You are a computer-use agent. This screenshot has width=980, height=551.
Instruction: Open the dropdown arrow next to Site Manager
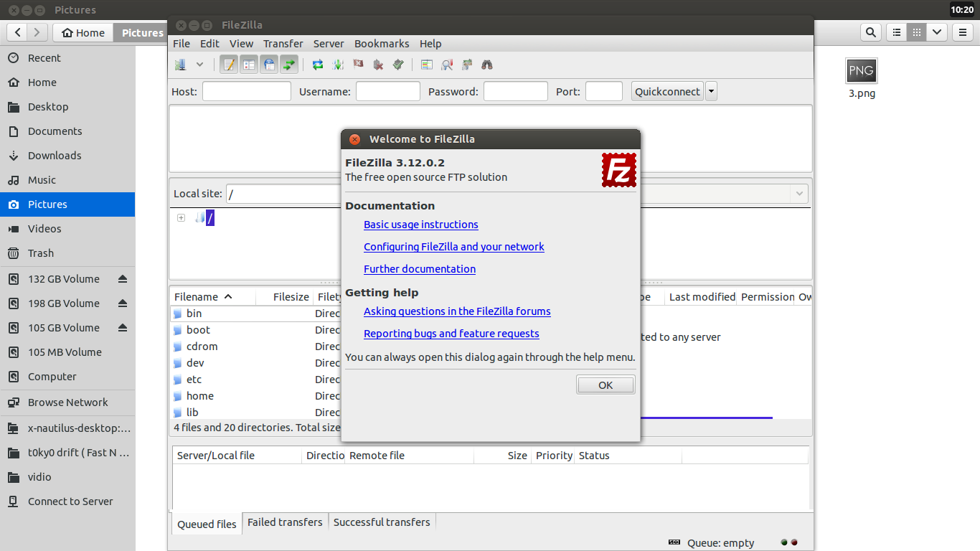pyautogui.click(x=200, y=65)
